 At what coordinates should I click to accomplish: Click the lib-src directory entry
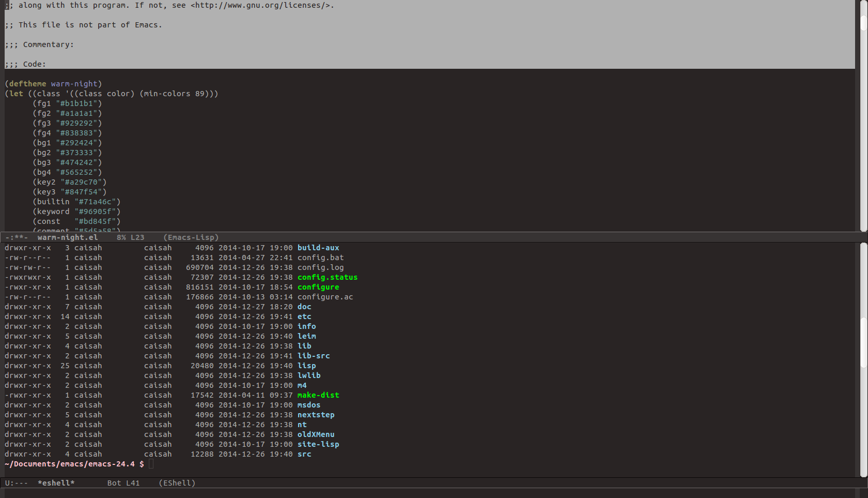(x=314, y=356)
